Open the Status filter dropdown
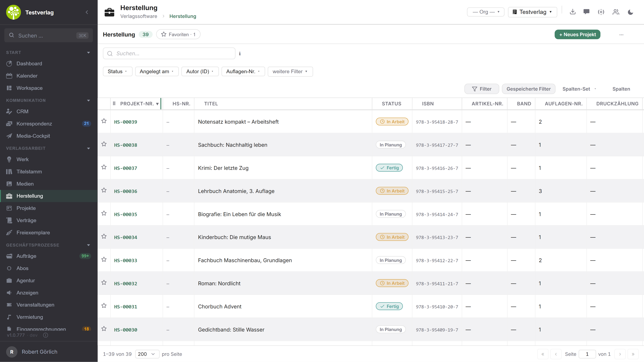 pyautogui.click(x=118, y=71)
